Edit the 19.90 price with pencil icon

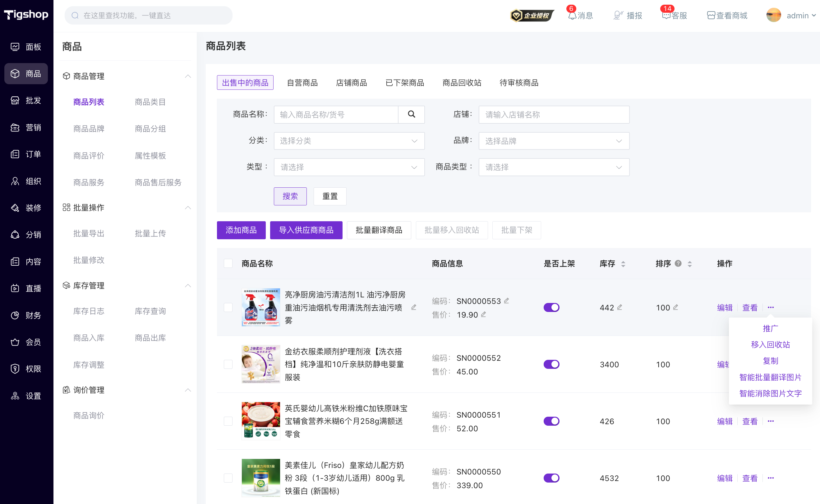click(x=483, y=314)
